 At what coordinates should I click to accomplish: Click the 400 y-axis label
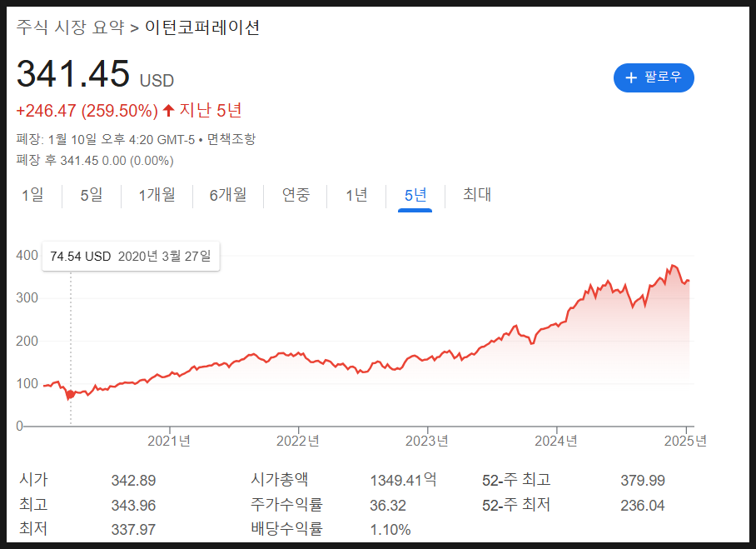(x=27, y=255)
